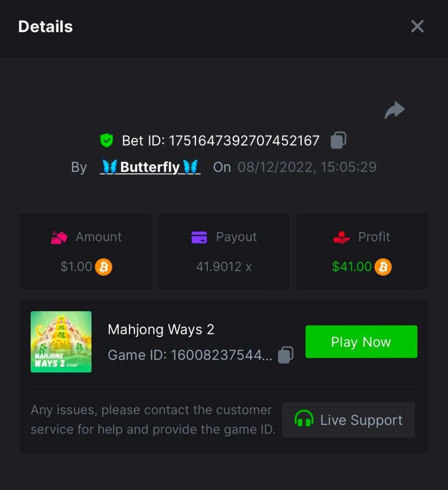Close the Details dialog
This screenshot has width=448, height=490.
click(x=417, y=27)
